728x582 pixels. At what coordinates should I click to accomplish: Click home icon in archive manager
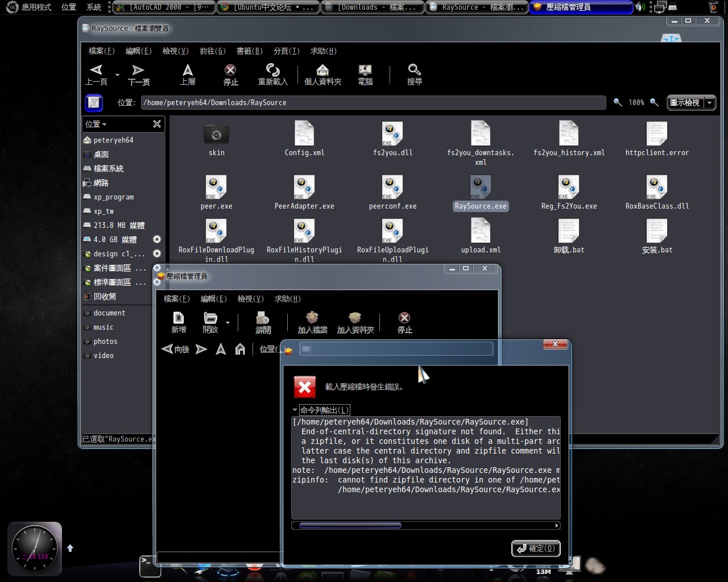[x=240, y=349]
